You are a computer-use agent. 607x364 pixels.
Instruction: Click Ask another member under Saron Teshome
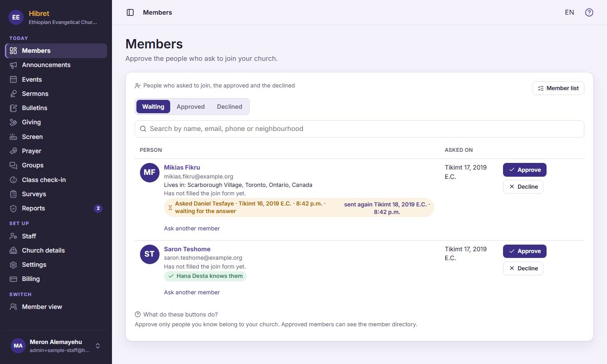[x=192, y=292]
